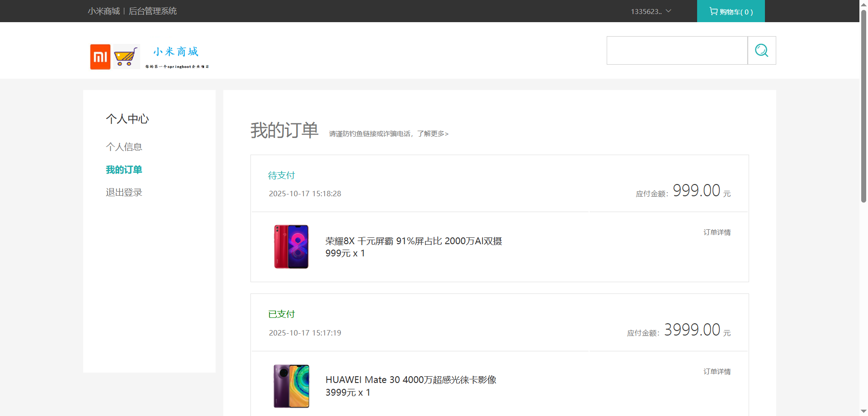Click the 荣耀8X red phone thumbnail
Screen dimensions: 868x416
292,247
